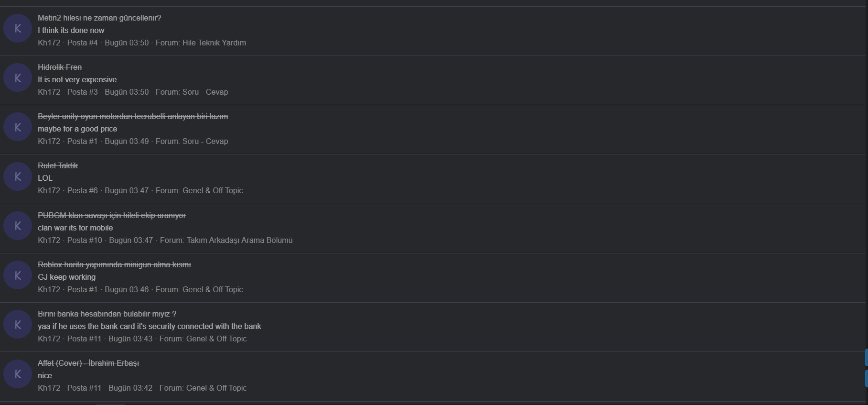Click avatar beside Roblox harita post
The width and height of the screenshot is (868, 405).
18,275
